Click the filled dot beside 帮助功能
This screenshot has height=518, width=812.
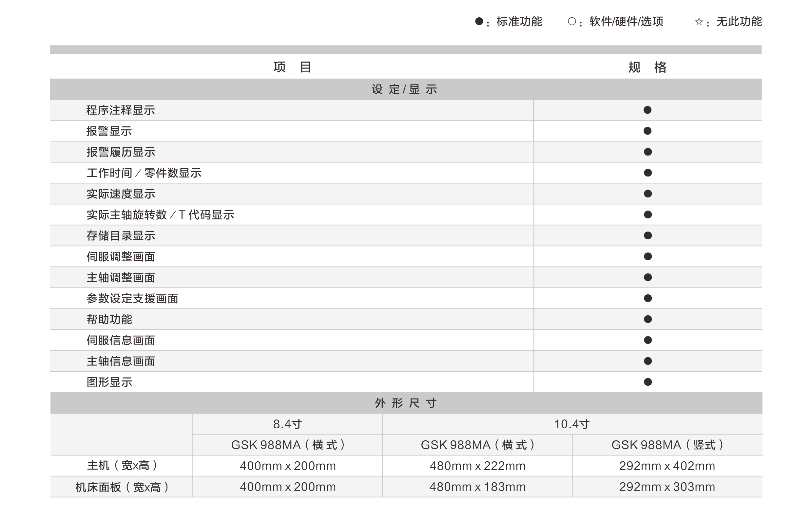(648, 319)
